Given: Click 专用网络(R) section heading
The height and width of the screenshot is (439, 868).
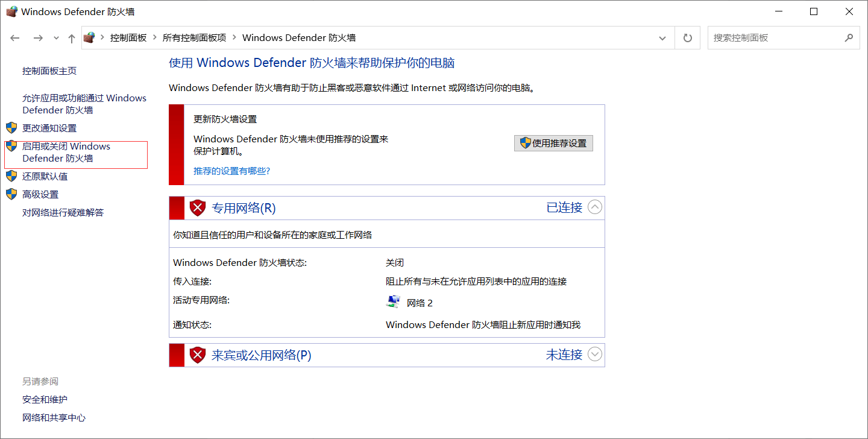Looking at the screenshot, I should (244, 208).
